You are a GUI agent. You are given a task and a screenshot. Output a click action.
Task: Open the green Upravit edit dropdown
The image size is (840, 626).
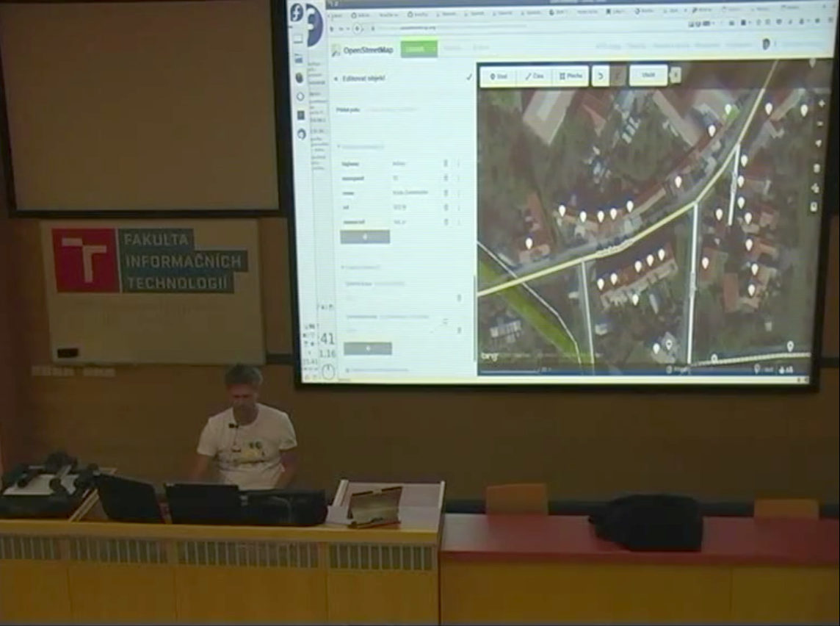coord(419,49)
